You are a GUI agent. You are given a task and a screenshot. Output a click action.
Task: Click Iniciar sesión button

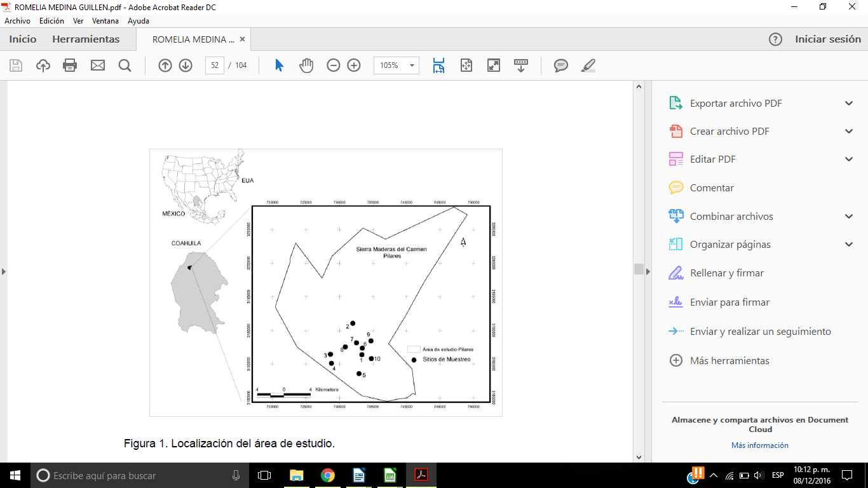tap(827, 39)
